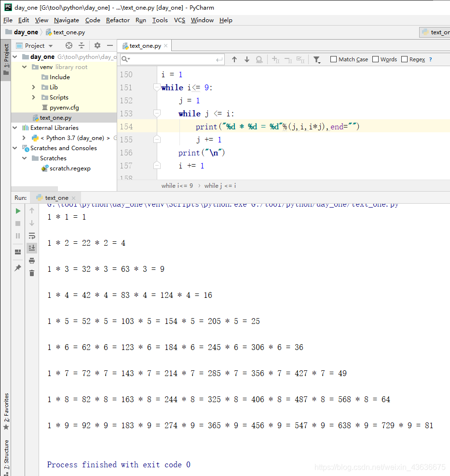
Task: Select all occurrences icon in search bar
Action: [300, 59]
